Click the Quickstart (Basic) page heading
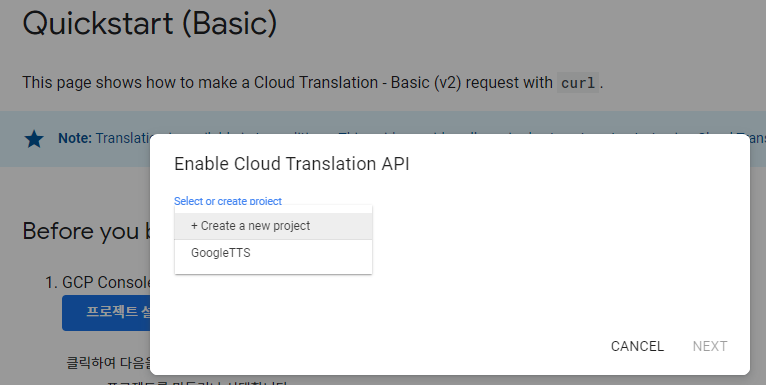Screen dimensions: 766x385 pyautogui.click(x=150, y=23)
